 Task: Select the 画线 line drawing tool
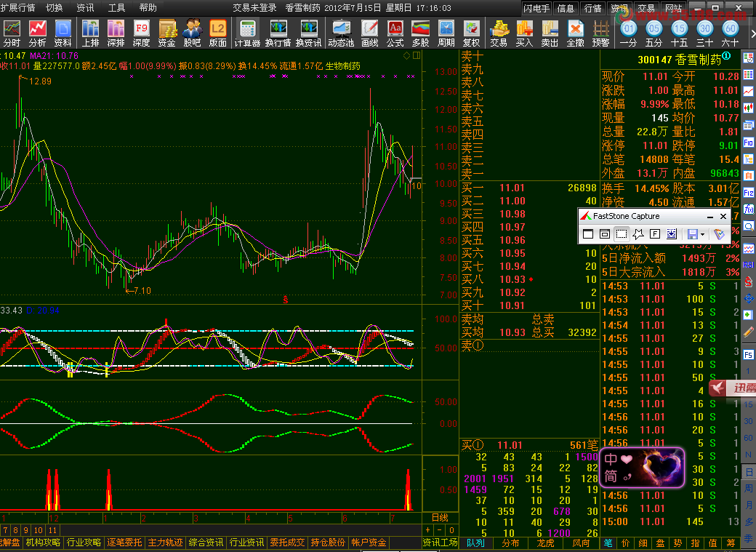point(370,33)
